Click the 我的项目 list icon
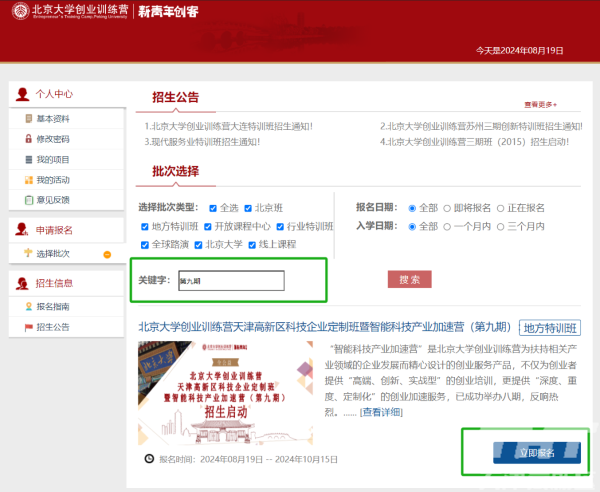The height and width of the screenshot is (492, 600). pyautogui.click(x=28, y=160)
